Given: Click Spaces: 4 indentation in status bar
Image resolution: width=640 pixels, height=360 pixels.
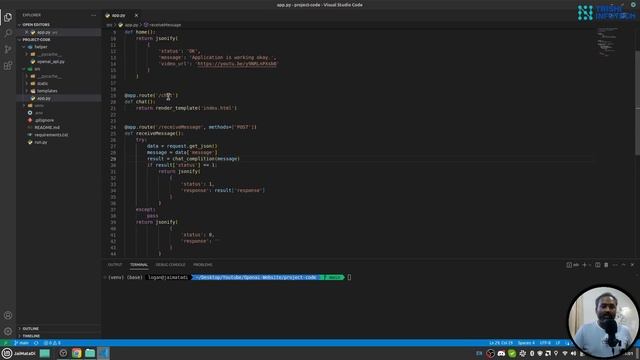Looking at the screenshot, I should [526, 343].
